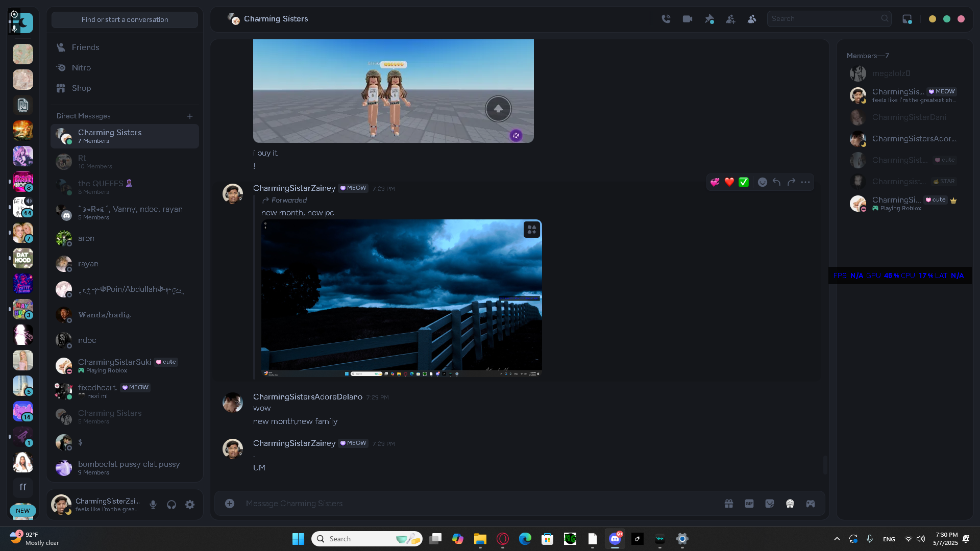Add friends to the group DM
Screen dimensions: 980x551
730,19
